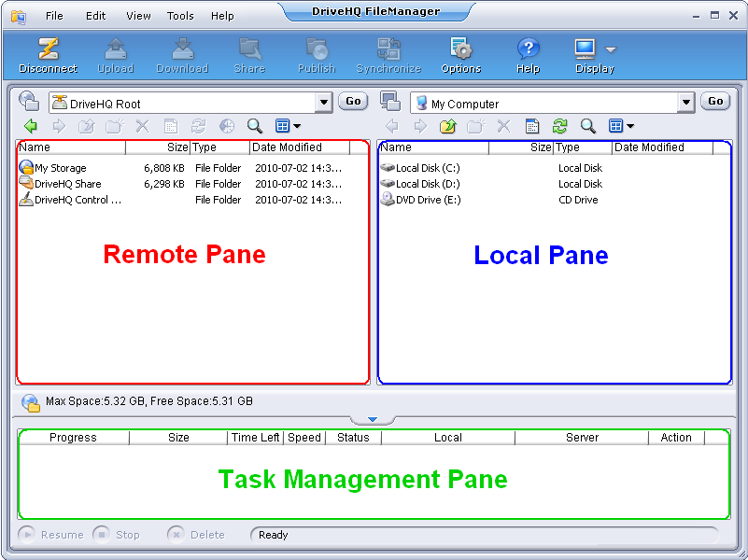
Task: Expand the My Computer path dropdown
Action: [x=686, y=103]
